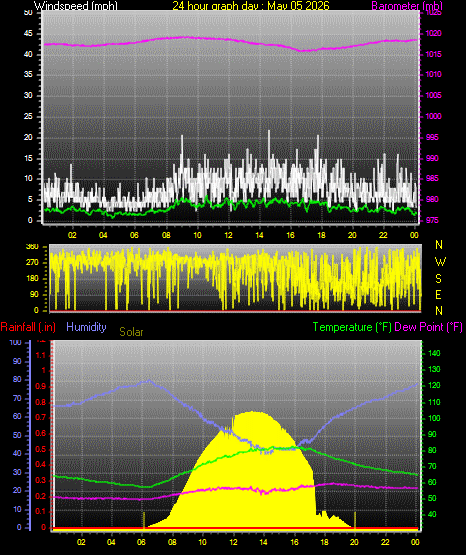The height and width of the screenshot is (555, 466).
Task: Click the 15 windspeed axis value
Action: point(28,158)
